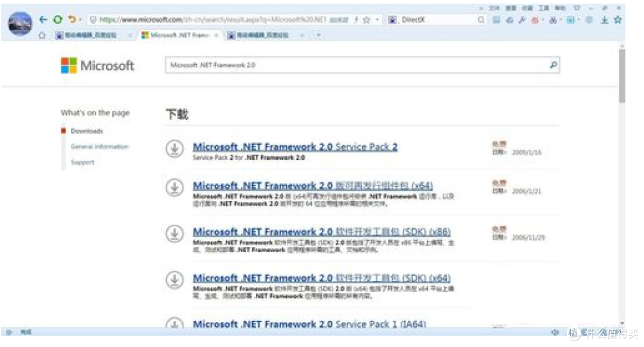This screenshot has height=347, width=644.
Task: Open favorites with the toolbar star icon
Action: point(618,20)
